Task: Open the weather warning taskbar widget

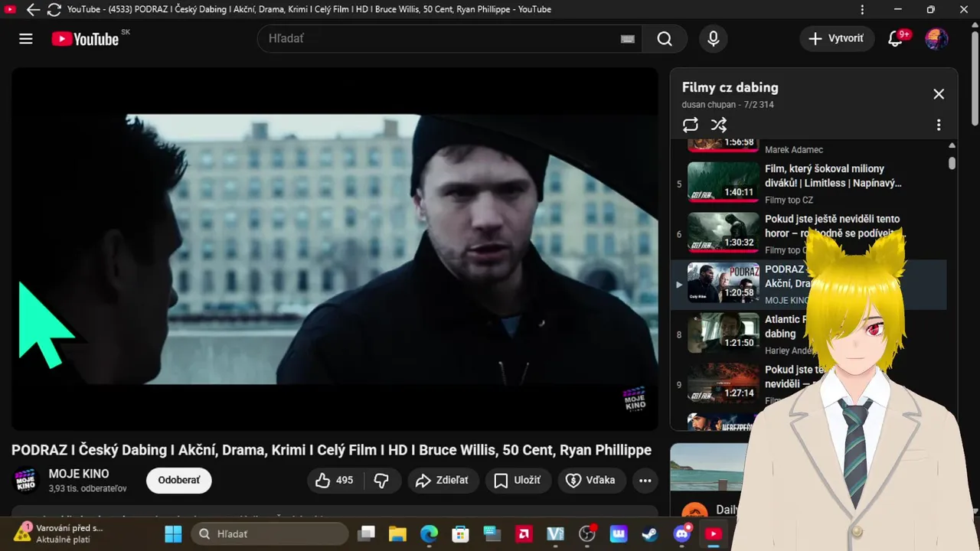Action: tap(57, 533)
